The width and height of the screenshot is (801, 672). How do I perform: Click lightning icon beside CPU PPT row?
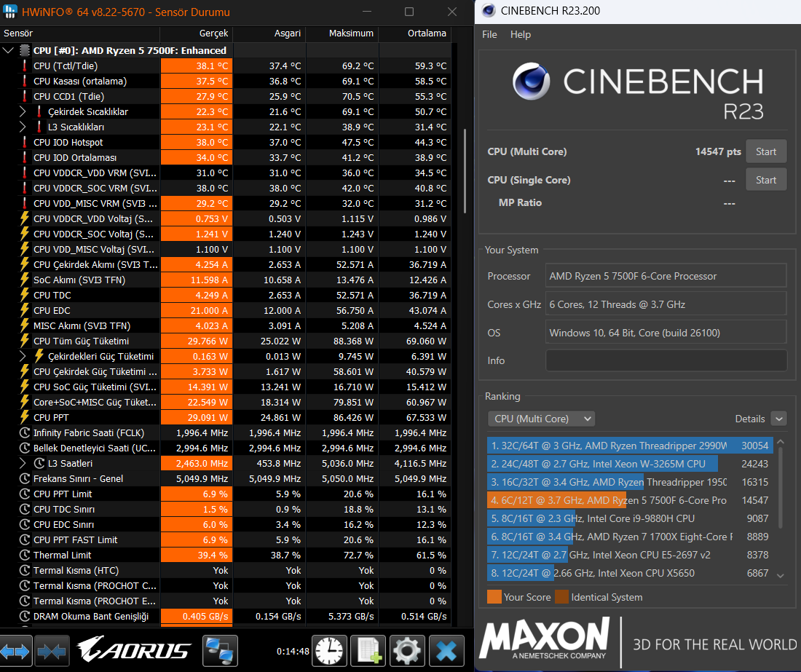click(24, 418)
